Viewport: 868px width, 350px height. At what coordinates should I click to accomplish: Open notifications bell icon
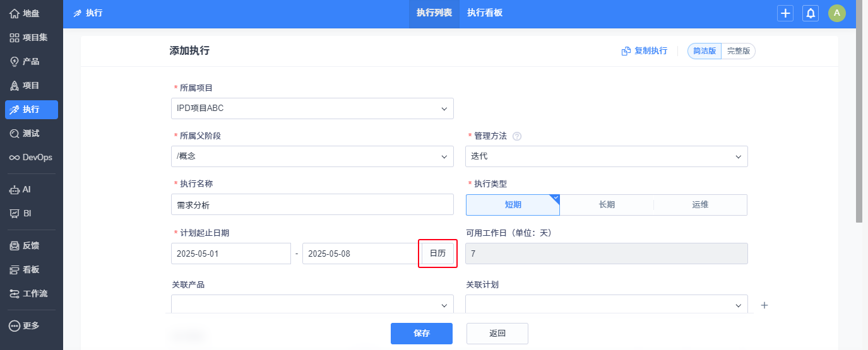[811, 13]
